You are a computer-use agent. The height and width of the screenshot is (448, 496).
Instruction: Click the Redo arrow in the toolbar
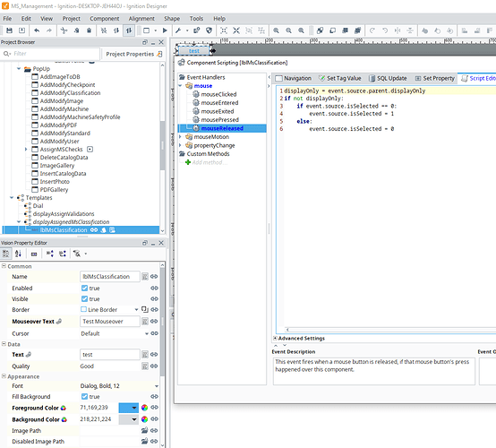49,30
